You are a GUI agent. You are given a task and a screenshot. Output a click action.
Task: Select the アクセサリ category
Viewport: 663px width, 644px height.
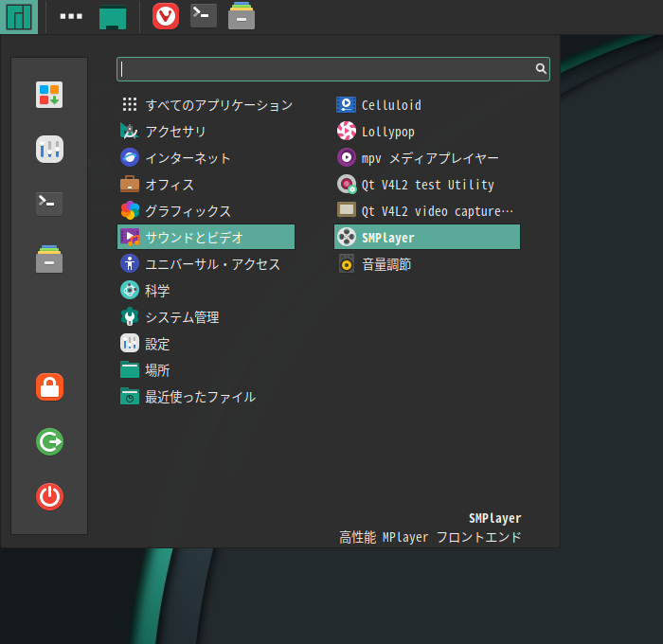click(x=206, y=131)
